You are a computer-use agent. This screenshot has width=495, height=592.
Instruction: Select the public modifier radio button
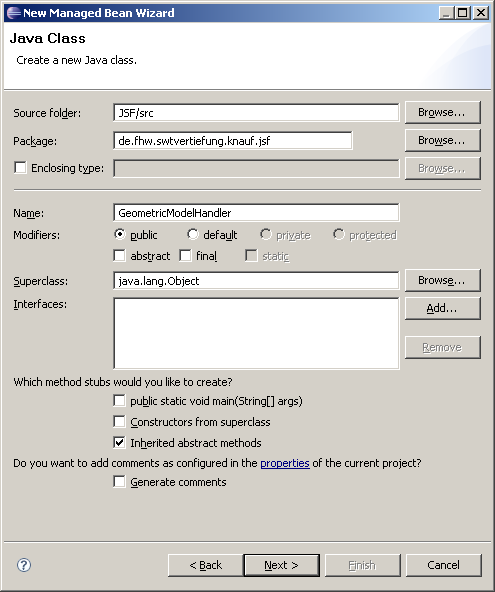point(120,234)
